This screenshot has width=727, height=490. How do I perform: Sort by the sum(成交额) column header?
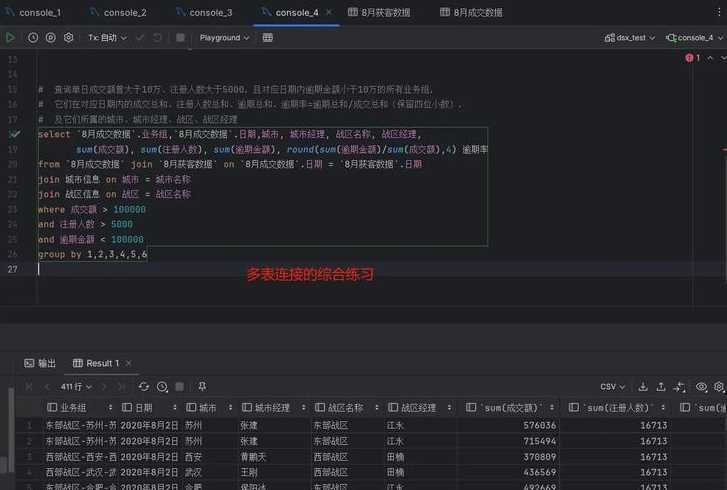point(509,407)
